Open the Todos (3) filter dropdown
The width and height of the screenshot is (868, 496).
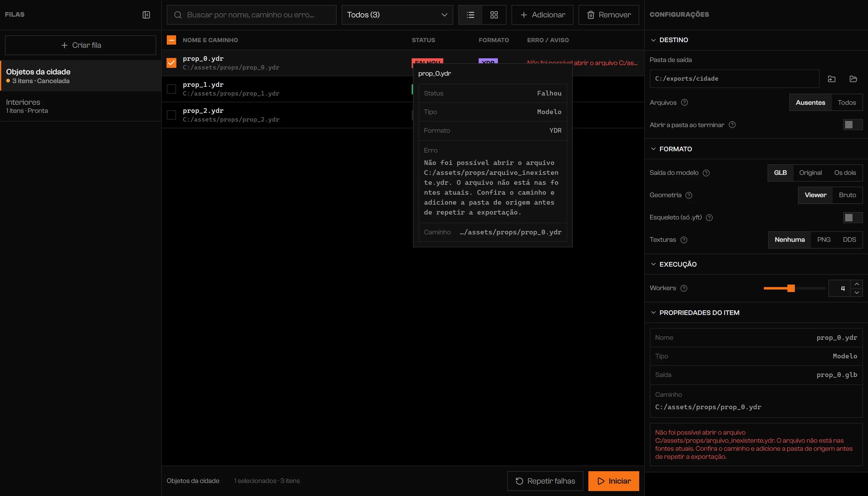(397, 15)
